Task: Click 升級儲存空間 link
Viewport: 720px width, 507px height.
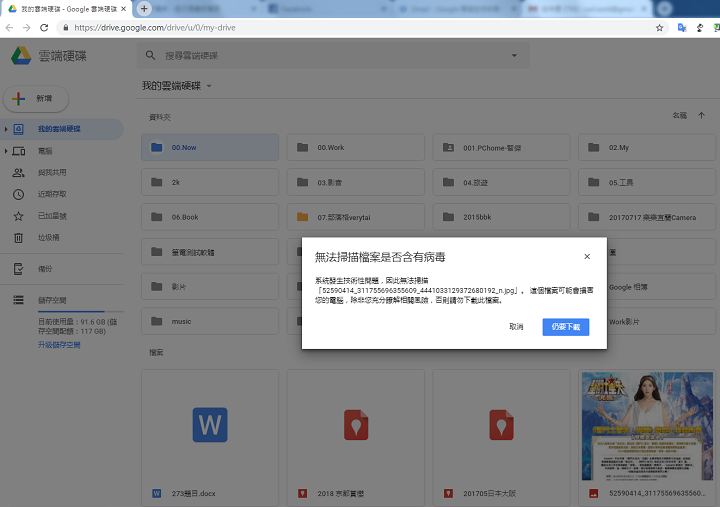Action: click(x=59, y=345)
